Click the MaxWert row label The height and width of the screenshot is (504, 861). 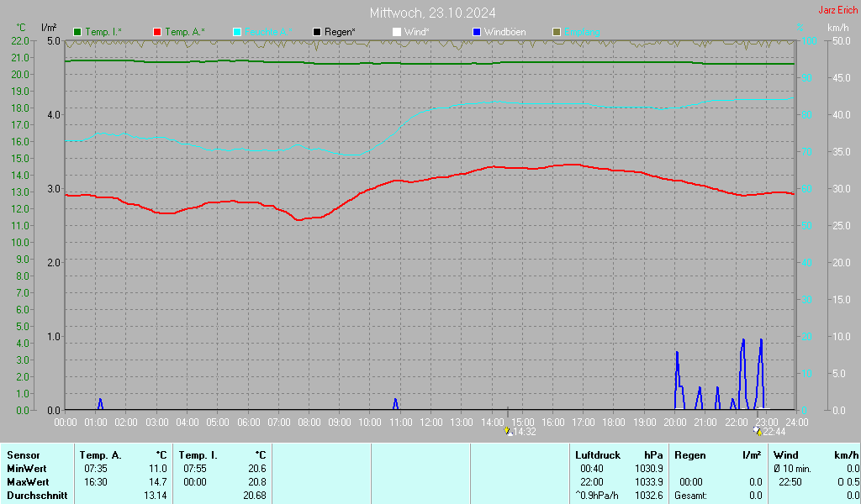click(x=26, y=482)
